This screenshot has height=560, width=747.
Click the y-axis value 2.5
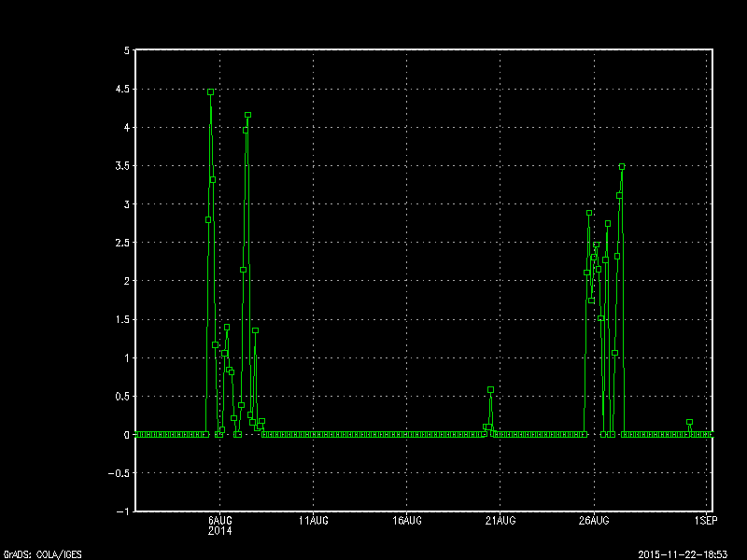[x=122, y=243]
